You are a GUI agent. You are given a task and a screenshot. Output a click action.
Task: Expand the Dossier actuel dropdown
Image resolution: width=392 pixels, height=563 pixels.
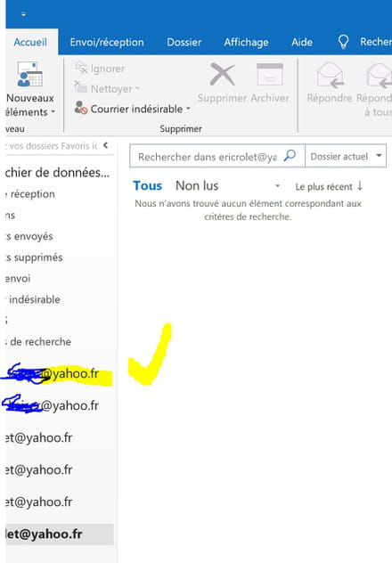[346, 156]
